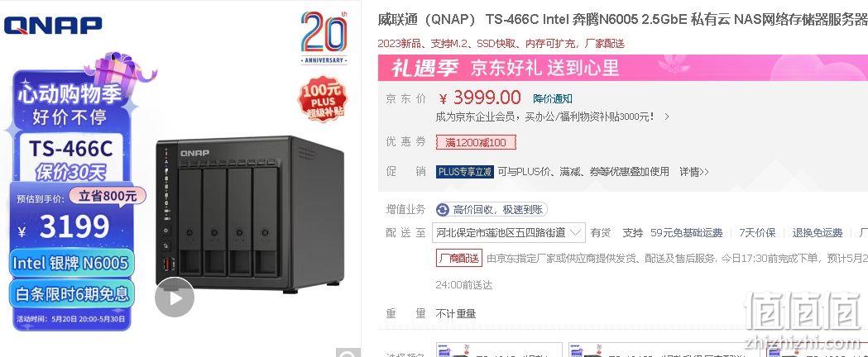Click the 厂商配送 tag
This screenshot has height=357, width=868.
(x=459, y=258)
